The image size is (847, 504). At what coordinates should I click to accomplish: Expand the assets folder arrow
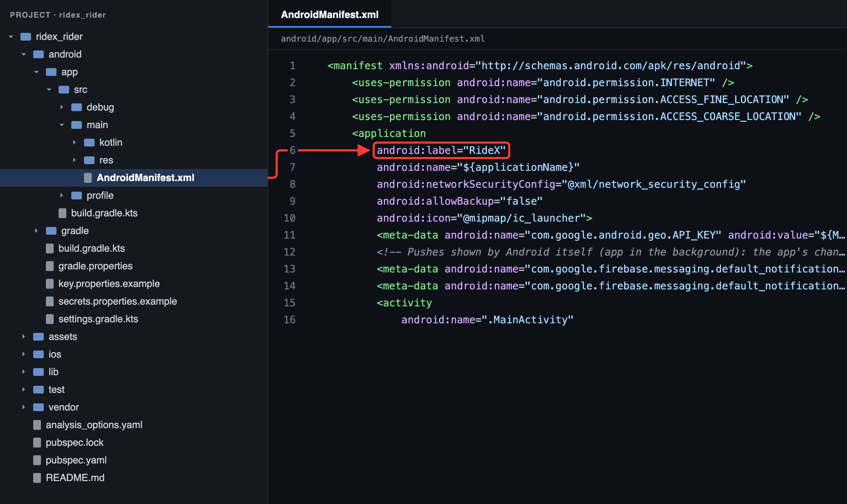pos(24,337)
